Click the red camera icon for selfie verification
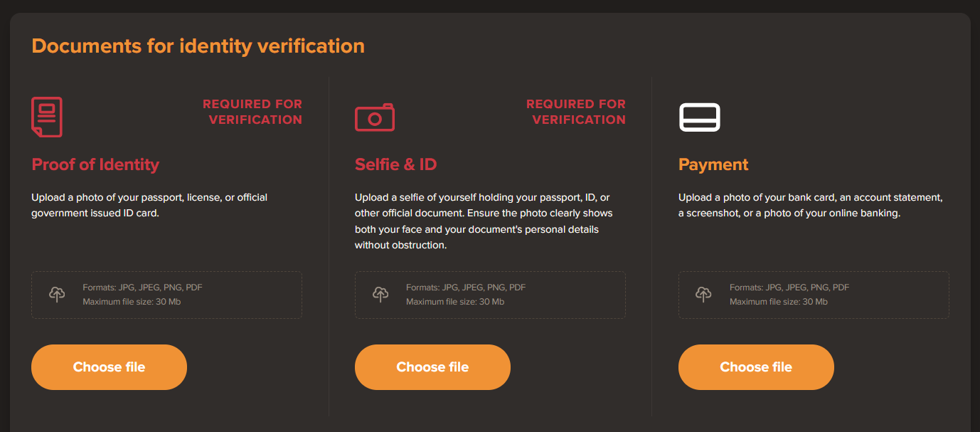Screen dimensions: 980x432 (374, 117)
